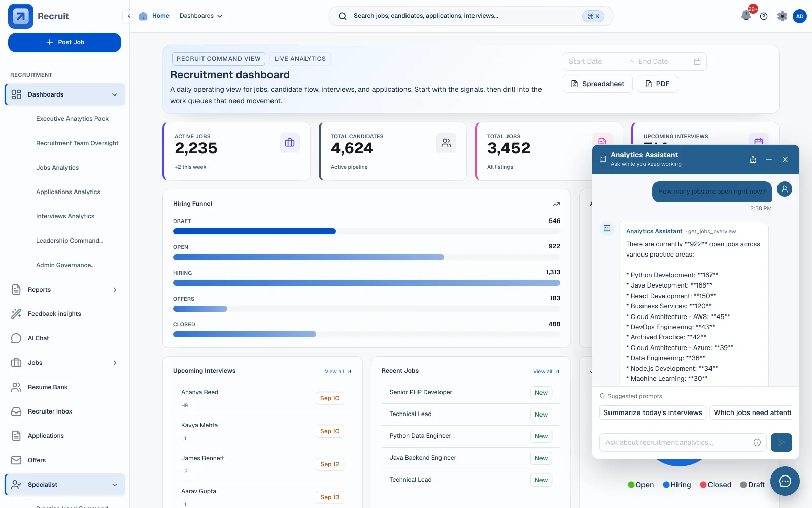Screen dimensions: 812x508
Task: Toggle the Closed legend item
Action: coord(716,485)
